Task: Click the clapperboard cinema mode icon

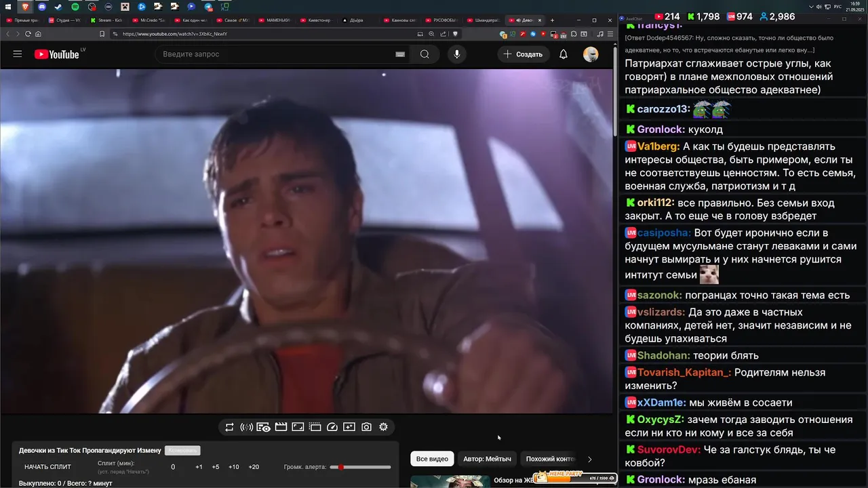Action: pos(281,427)
